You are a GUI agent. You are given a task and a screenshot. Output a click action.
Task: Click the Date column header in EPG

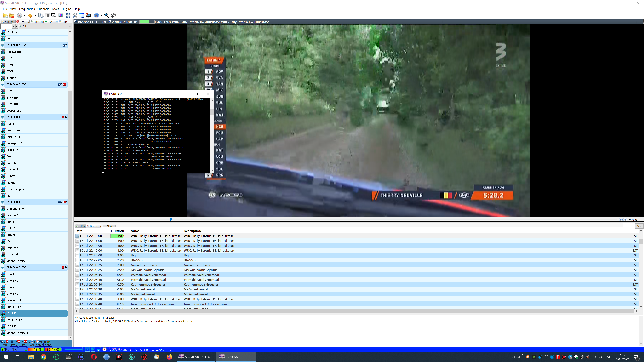pyautogui.click(x=92, y=231)
